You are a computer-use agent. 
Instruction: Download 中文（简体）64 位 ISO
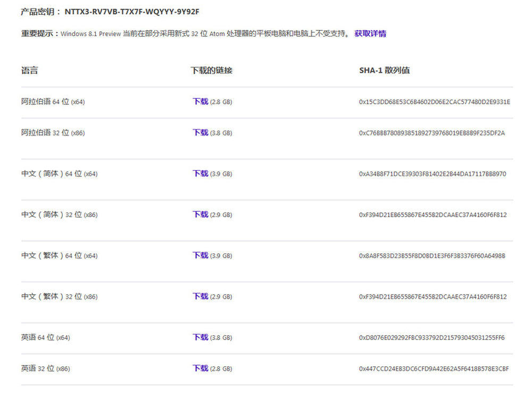click(200, 174)
